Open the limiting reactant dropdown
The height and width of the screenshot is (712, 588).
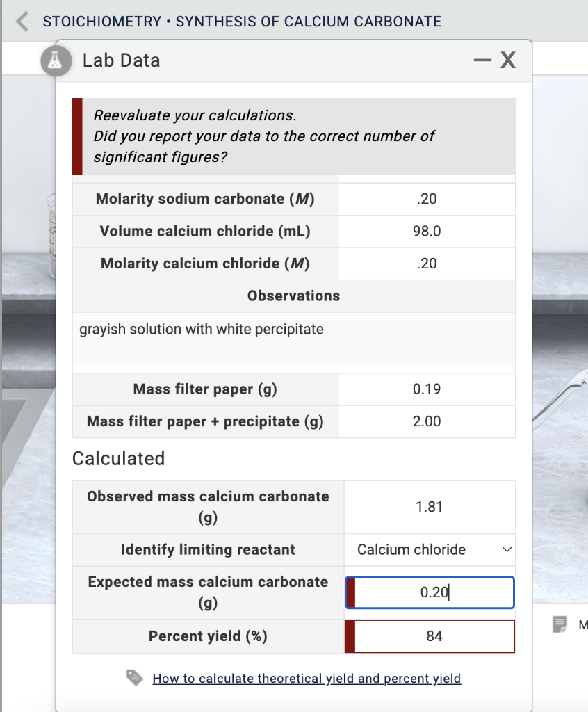(x=429, y=549)
